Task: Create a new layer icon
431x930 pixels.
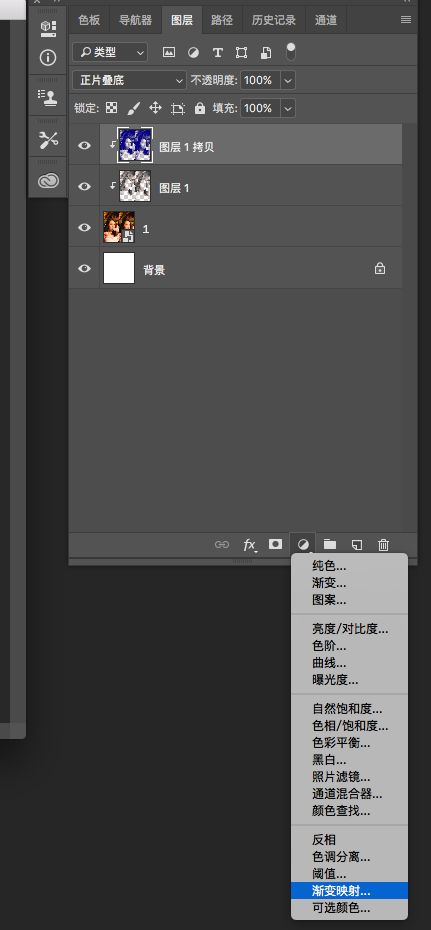Action: point(357,544)
